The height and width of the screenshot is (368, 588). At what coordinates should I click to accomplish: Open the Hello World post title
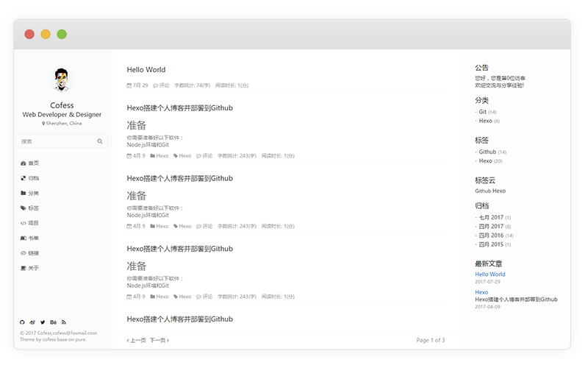click(x=146, y=70)
